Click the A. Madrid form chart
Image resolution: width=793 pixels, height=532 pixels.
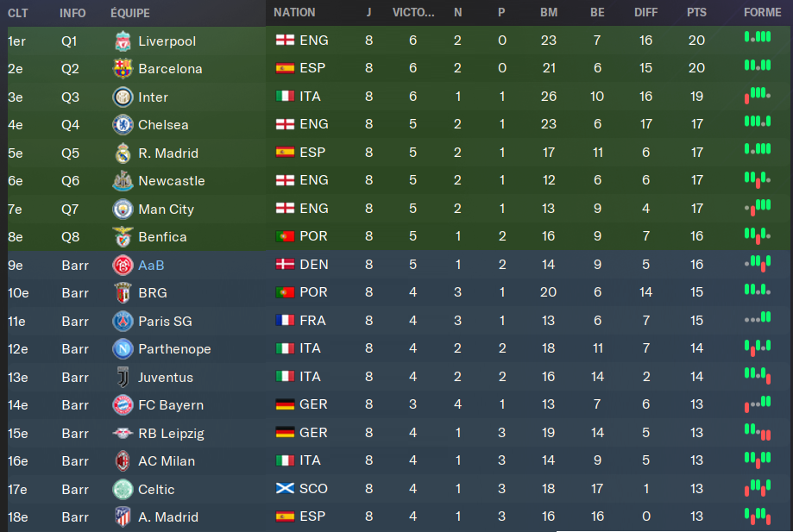click(757, 516)
